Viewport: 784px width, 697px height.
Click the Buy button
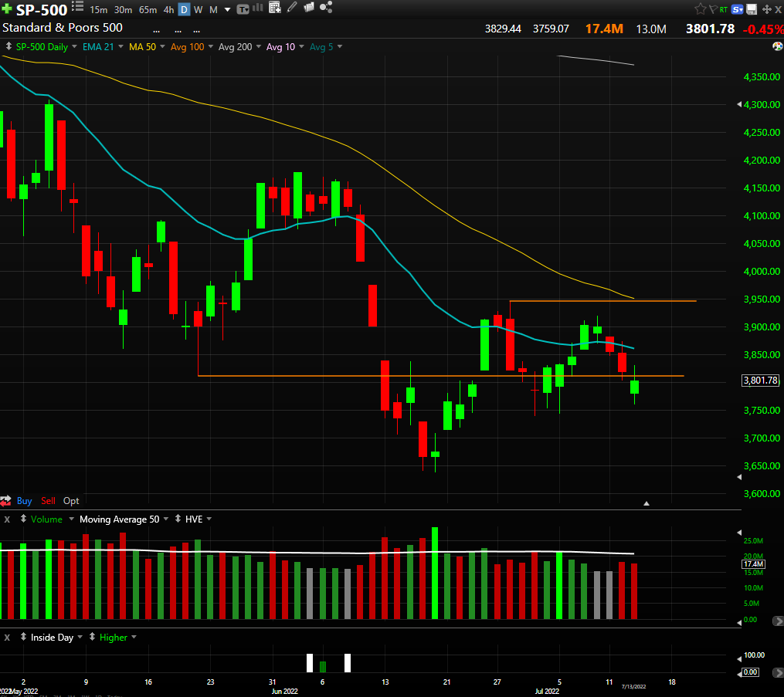pos(24,501)
